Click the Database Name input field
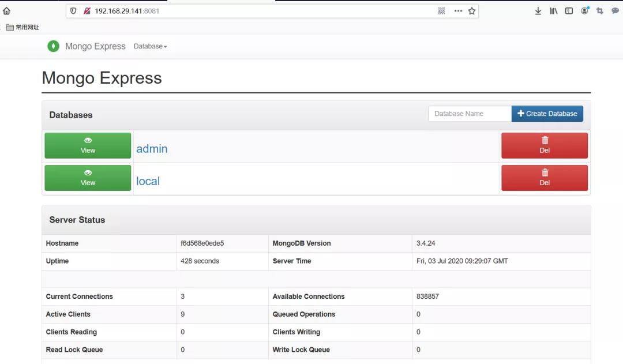The width and height of the screenshot is (623, 364). point(470,114)
